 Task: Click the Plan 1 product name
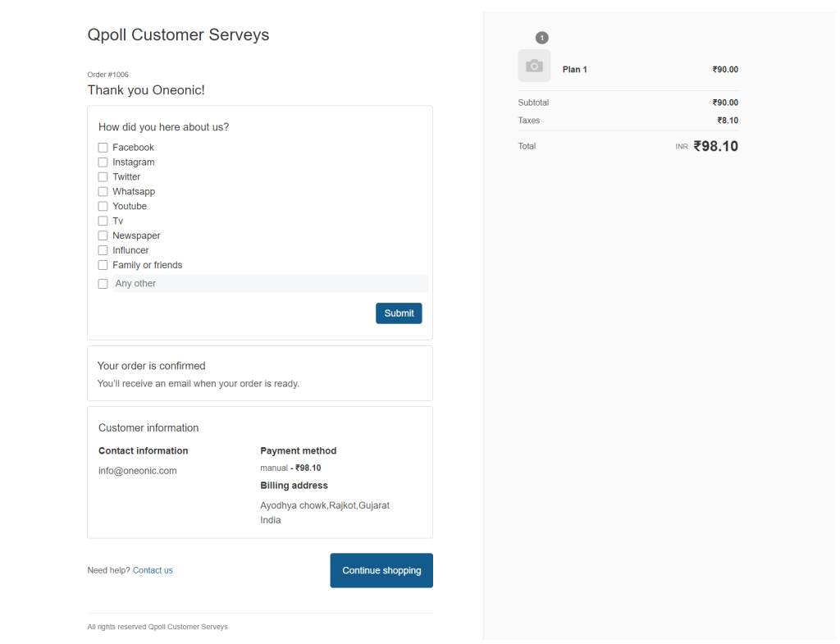[x=575, y=70]
